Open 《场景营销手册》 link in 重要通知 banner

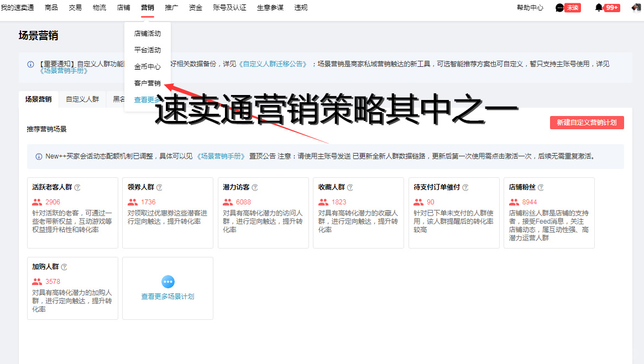tap(64, 71)
